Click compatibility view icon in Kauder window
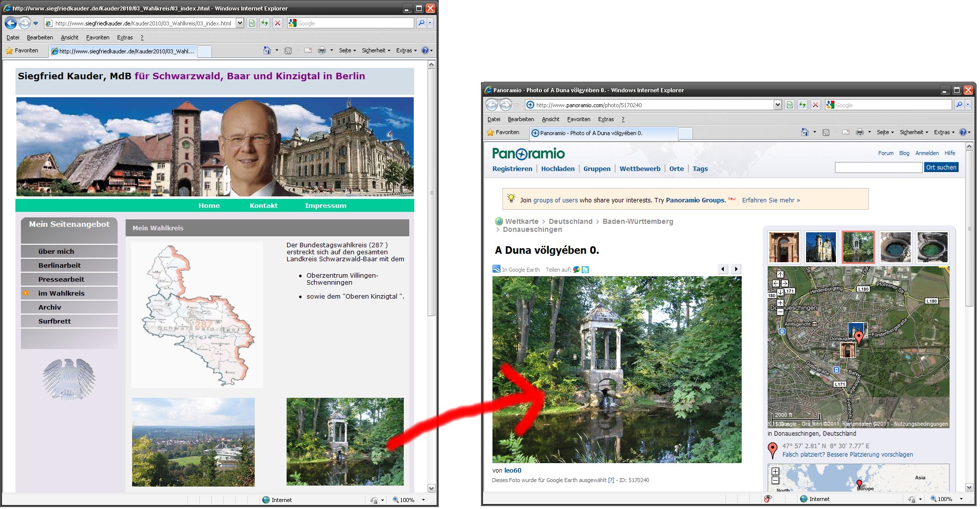The image size is (980, 509). [252, 23]
